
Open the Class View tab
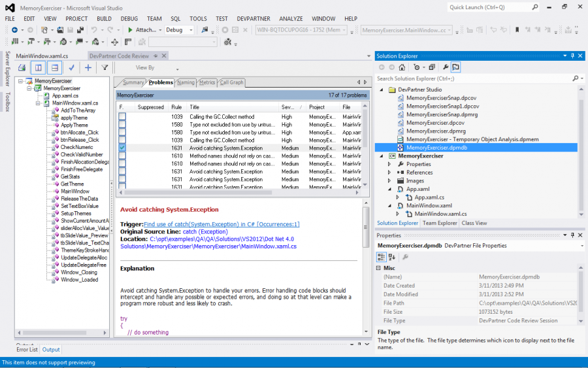[x=474, y=223]
